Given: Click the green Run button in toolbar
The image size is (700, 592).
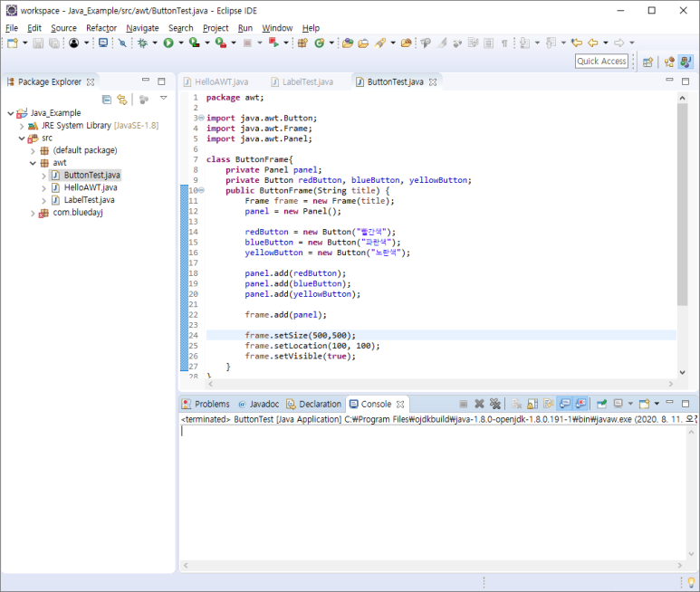Looking at the screenshot, I should [x=168, y=43].
